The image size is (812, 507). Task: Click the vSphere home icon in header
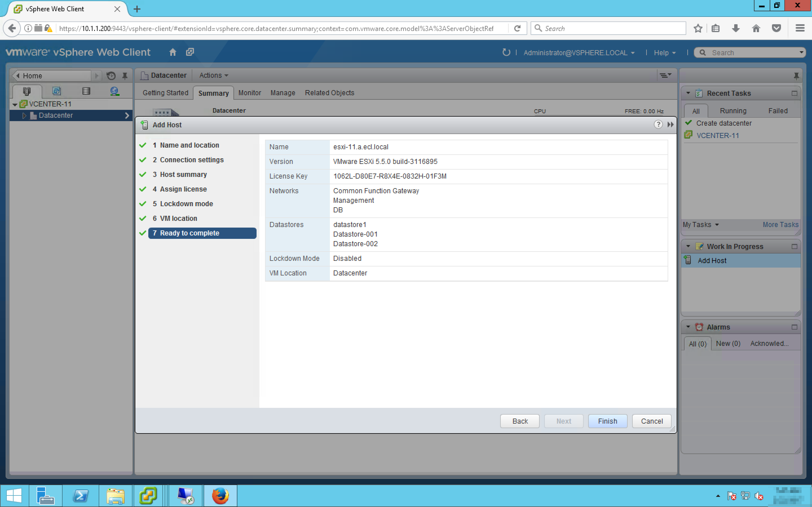173,52
